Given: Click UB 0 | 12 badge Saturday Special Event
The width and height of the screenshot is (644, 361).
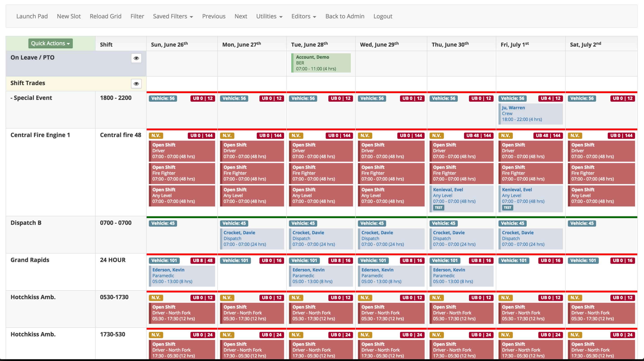Looking at the screenshot, I should coord(623,98).
